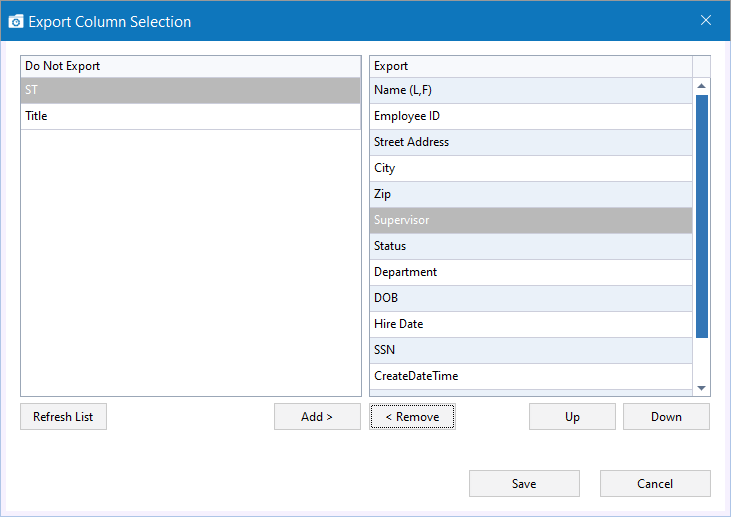Click scrollbar up arrow in Export list

pyautogui.click(x=701, y=86)
